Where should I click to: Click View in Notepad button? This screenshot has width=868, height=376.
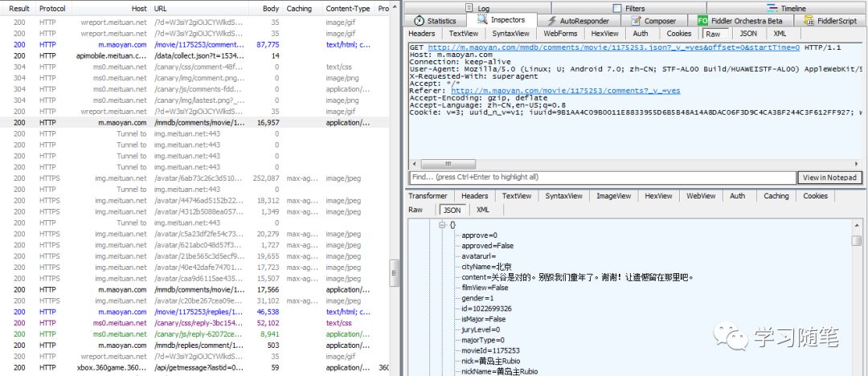(x=829, y=177)
